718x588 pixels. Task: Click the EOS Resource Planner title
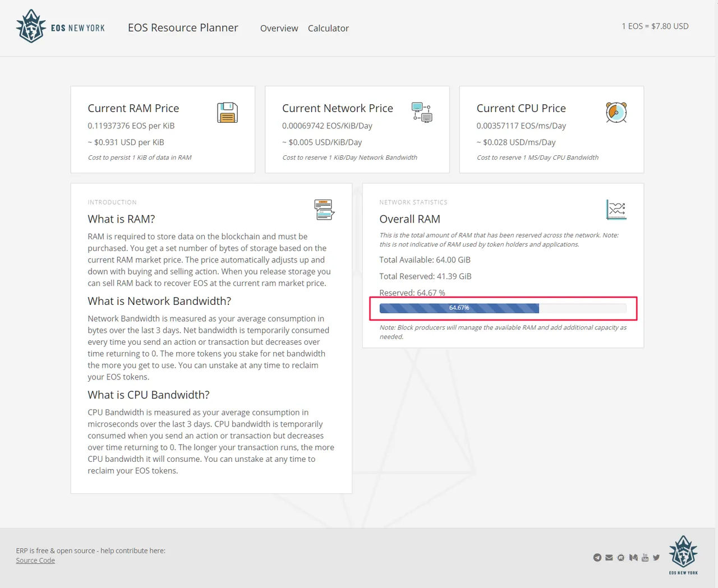(x=183, y=27)
